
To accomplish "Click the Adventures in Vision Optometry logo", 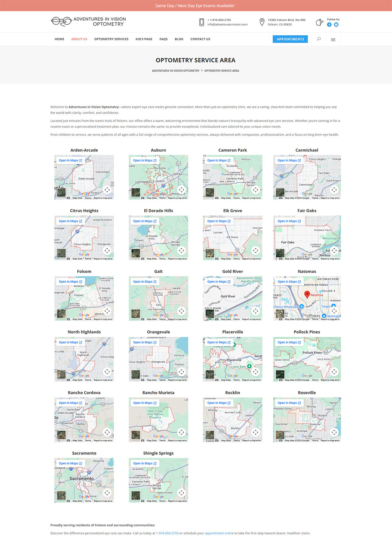I will coord(88,21).
